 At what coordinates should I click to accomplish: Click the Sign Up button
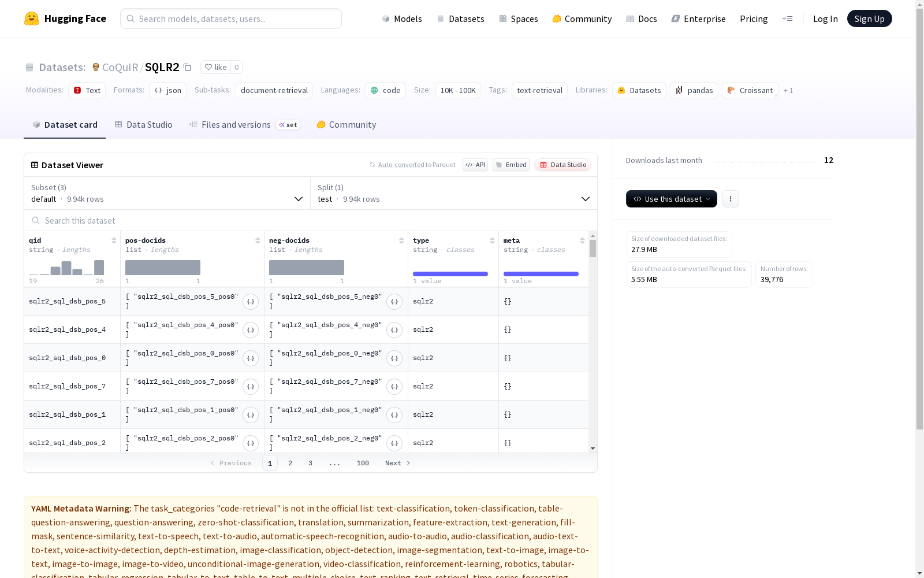(869, 18)
